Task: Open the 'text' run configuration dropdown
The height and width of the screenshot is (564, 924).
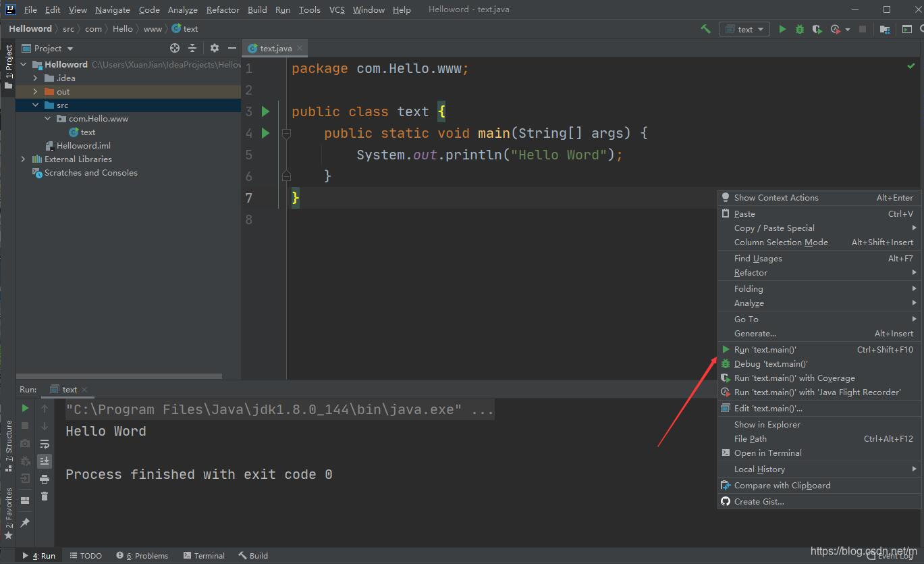Action: (x=744, y=29)
